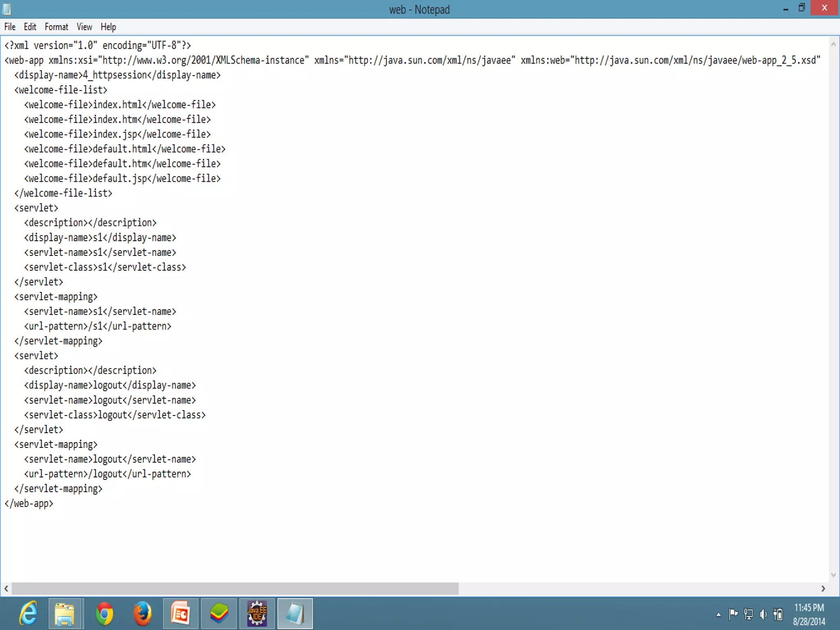Click the horizontal scrollbar thumb
This screenshot has height=630, width=840.
[235, 589]
